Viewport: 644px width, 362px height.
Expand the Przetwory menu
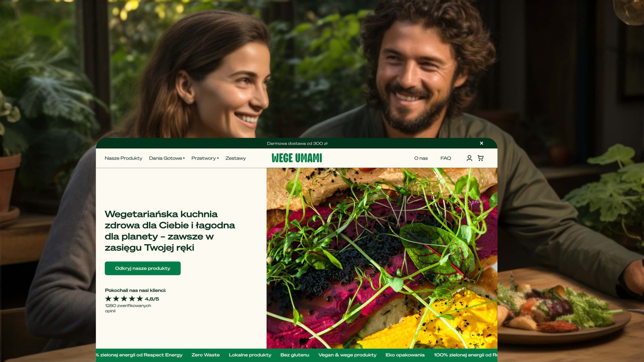205,158
